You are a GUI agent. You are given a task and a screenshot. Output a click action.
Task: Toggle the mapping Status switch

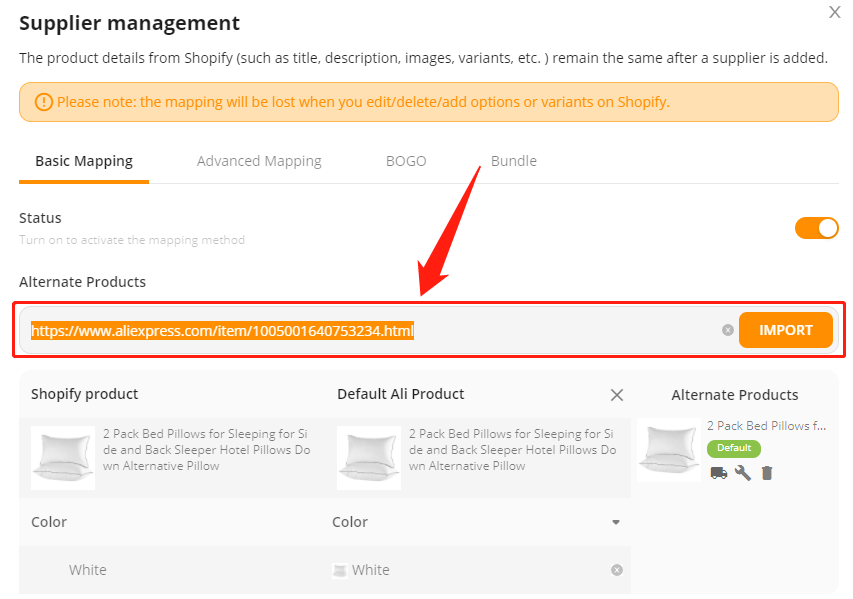click(x=816, y=229)
